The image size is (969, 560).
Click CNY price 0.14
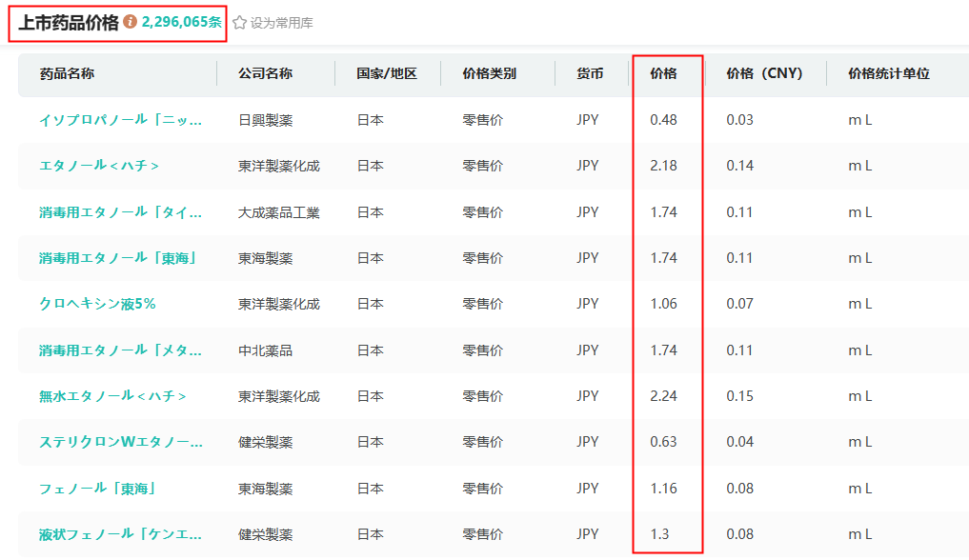[739, 166]
